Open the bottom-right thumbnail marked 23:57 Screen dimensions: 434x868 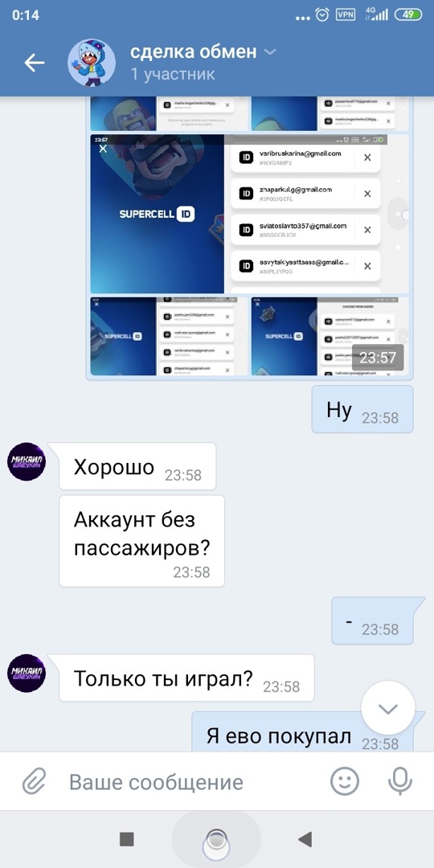tap(330, 337)
